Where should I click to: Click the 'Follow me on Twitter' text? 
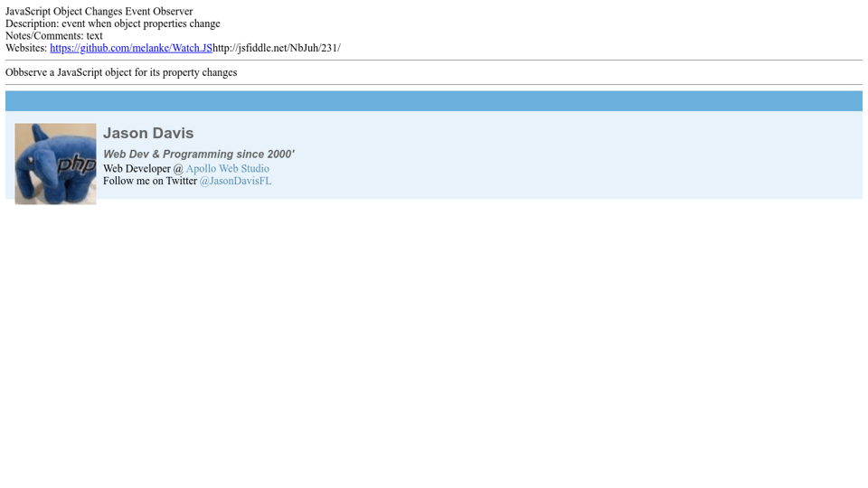click(x=150, y=182)
